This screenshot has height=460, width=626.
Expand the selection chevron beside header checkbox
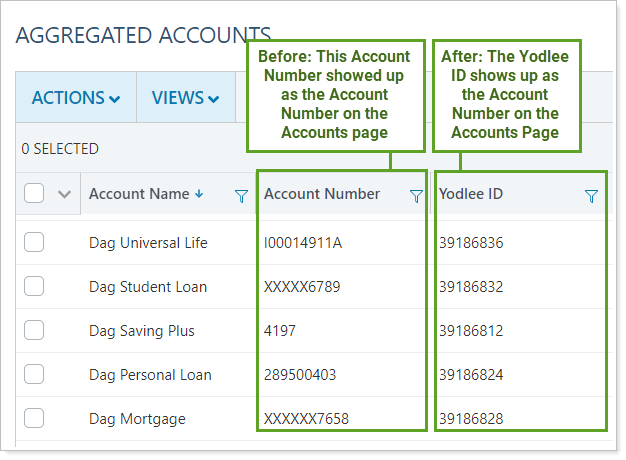coord(65,195)
